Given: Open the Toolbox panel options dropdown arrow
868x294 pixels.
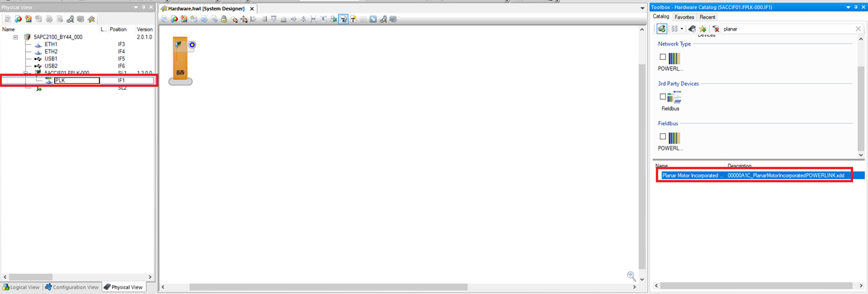Looking at the screenshot, I should tap(848, 7).
